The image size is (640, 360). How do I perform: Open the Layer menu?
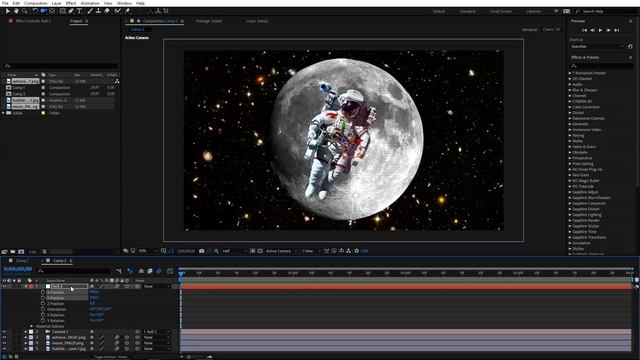56,3
